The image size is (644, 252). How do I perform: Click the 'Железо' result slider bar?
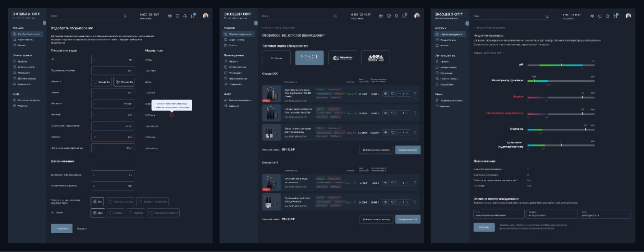[561, 97]
